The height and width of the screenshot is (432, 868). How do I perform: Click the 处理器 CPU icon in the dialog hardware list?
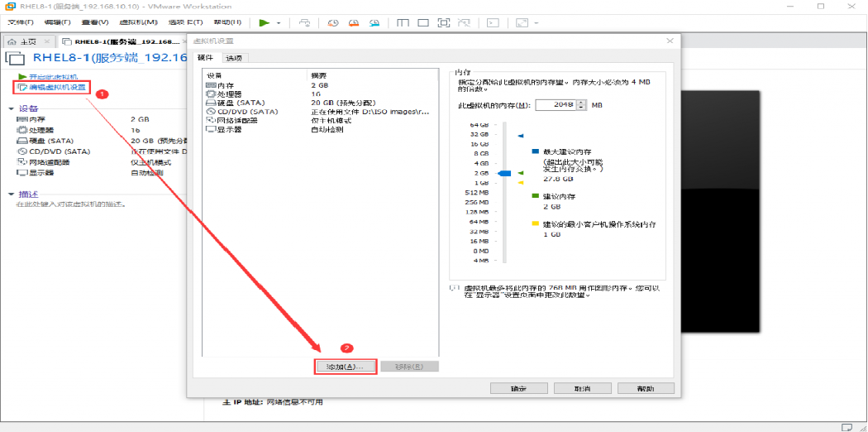(211, 94)
